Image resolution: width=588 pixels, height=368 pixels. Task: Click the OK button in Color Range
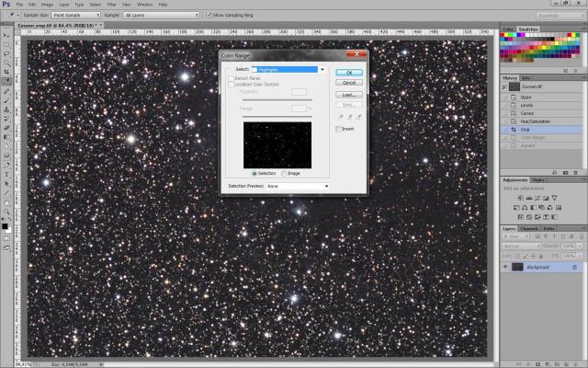350,72
